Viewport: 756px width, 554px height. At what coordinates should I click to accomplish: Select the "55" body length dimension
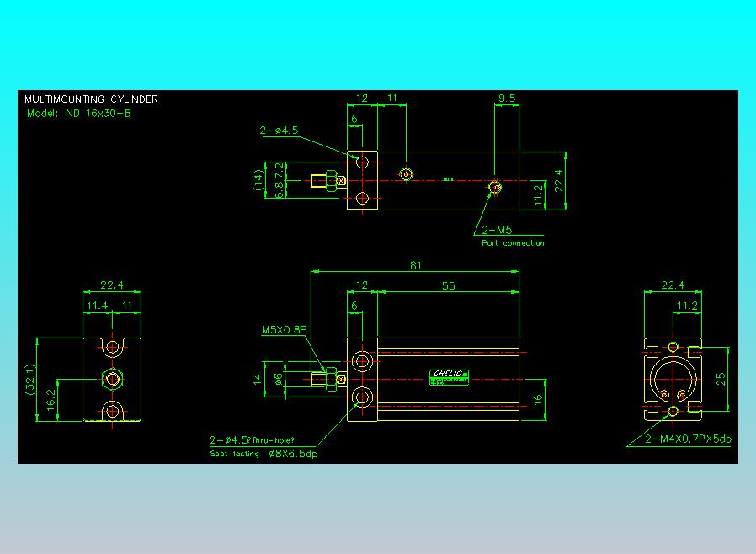click(449, 286)
